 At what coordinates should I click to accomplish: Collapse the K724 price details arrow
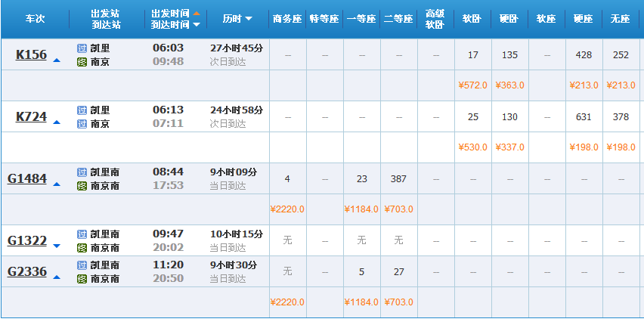pyautogui.click(x=57, y=122)
